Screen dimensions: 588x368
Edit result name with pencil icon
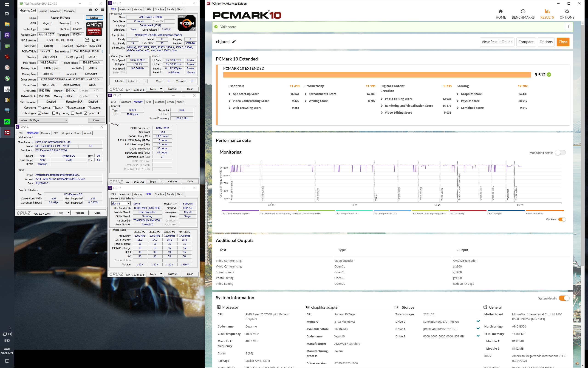pos(234,42)
